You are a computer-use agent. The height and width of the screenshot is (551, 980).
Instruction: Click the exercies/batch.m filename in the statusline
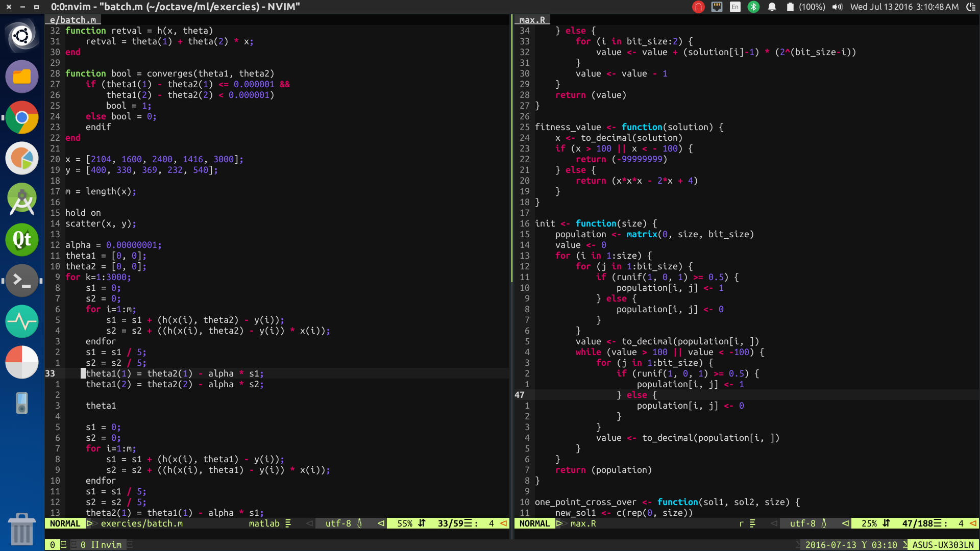coord(141,523)
